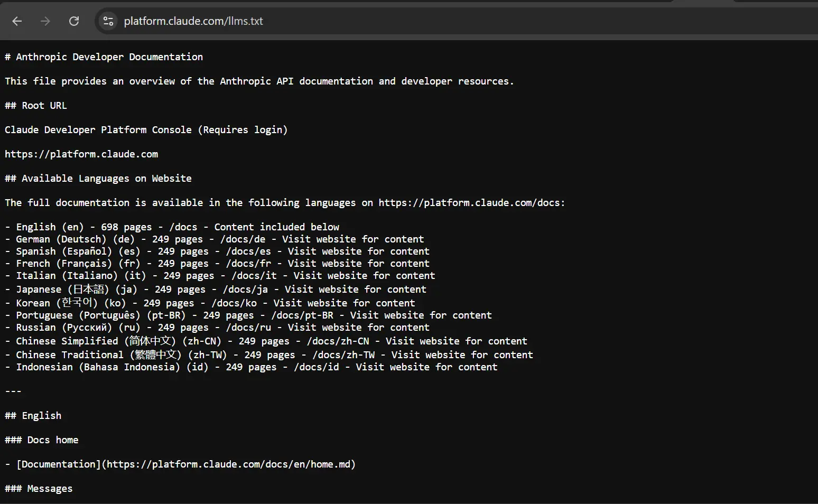Click '## Available Languages on Website' heading
818x504 pixels.
tap(98, 178)
